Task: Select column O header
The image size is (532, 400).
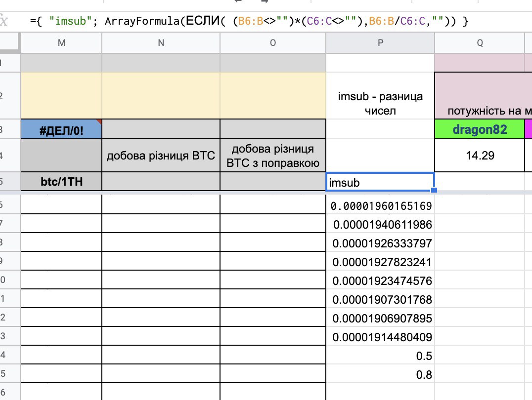Action: tap(273, 43)
